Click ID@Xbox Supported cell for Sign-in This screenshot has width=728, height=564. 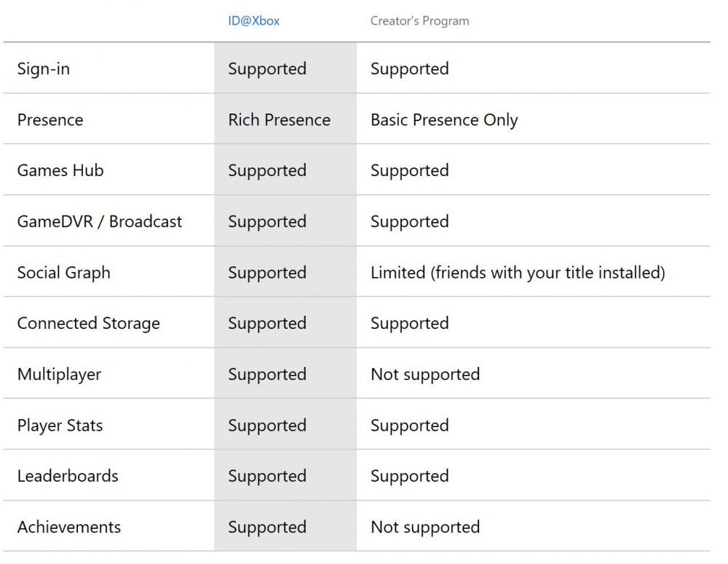(267, 68)
